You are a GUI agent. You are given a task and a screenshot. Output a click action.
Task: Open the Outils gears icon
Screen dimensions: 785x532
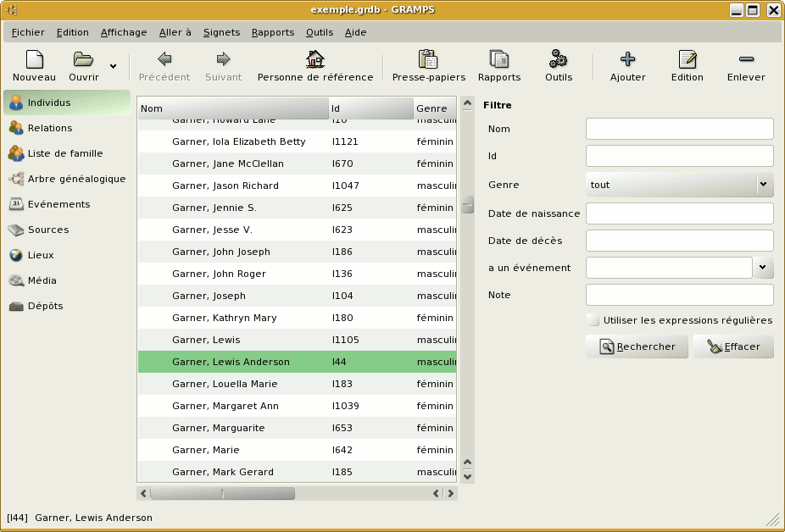point(558,60)
